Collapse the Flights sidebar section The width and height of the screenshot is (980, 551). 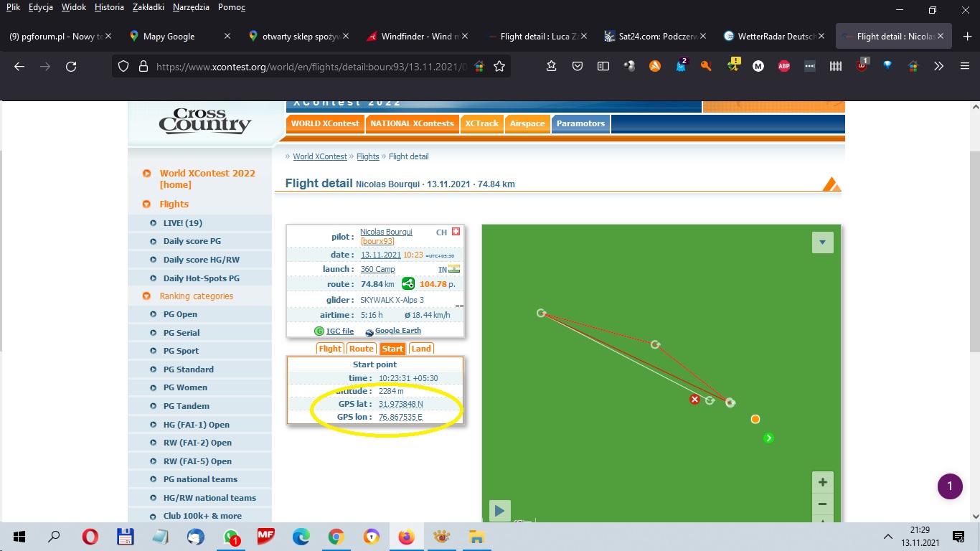point(146,204)
